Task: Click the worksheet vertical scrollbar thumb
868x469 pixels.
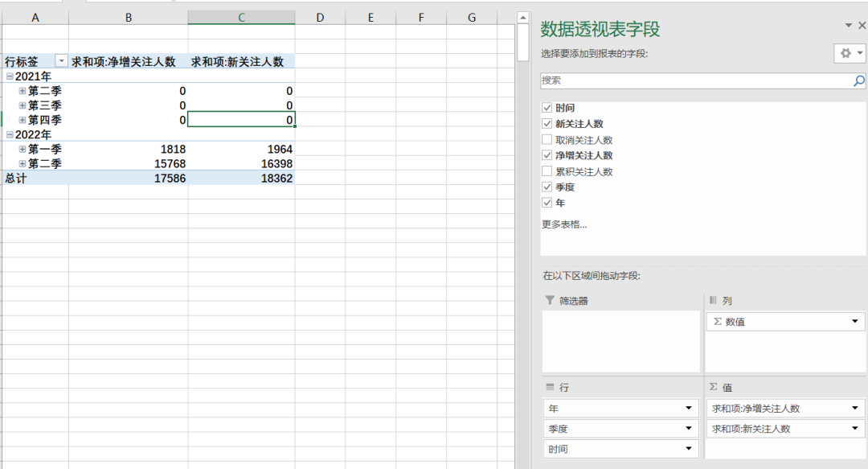Action: click(522, 43)
